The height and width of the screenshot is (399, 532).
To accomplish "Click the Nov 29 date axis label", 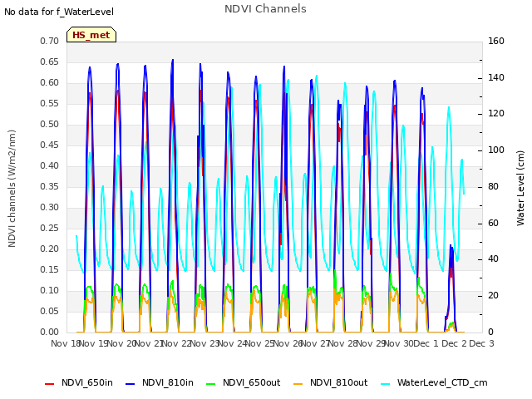I will coord(371,343).
